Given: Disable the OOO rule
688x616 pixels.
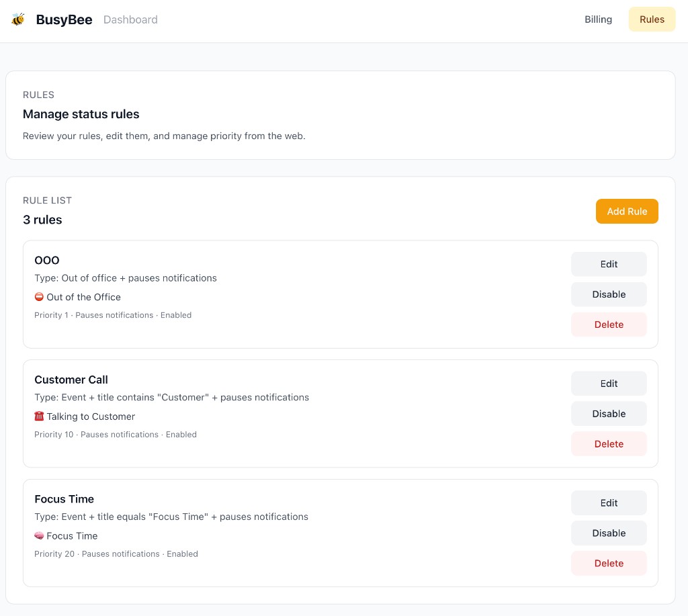Looking at the screenshot, I should [x=609, y=294].
